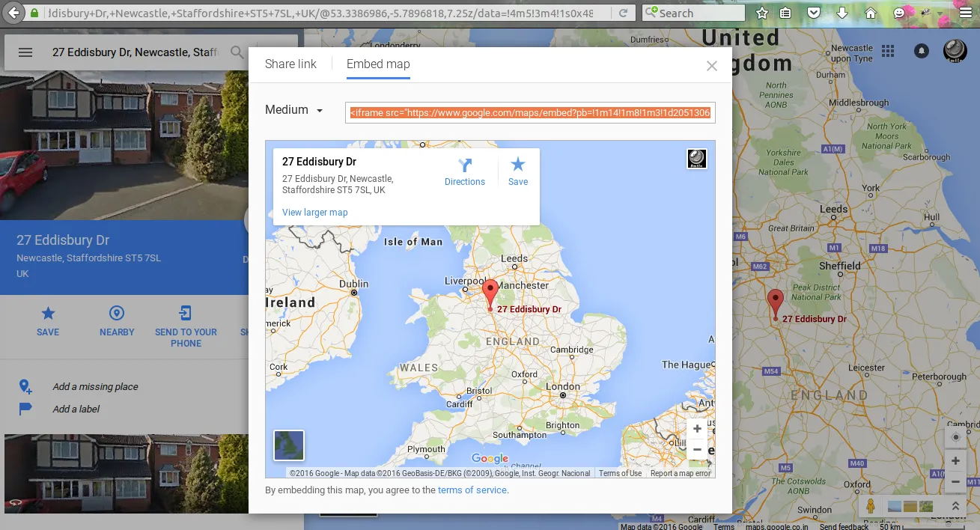This screenshot has height=530, width=980.
Task: Zoom out on the embed preview map
Action: pyautogui.click(x=697, y=450)
